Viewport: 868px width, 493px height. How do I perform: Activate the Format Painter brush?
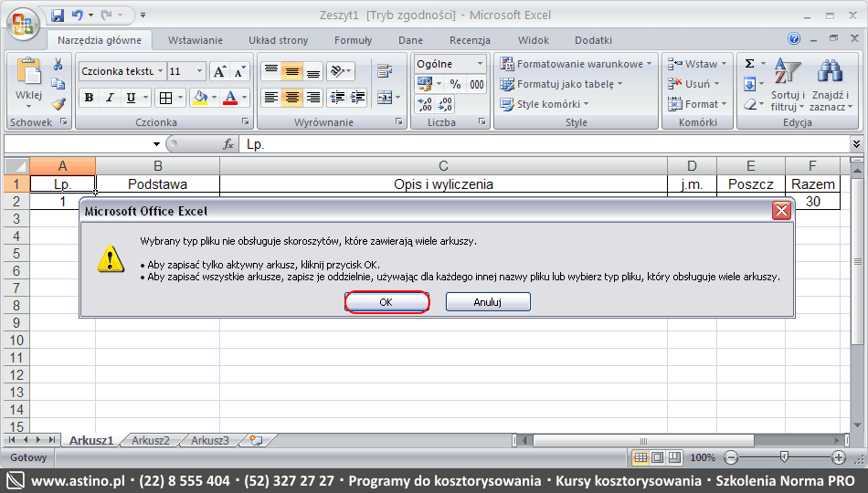[x=58, y=103]
